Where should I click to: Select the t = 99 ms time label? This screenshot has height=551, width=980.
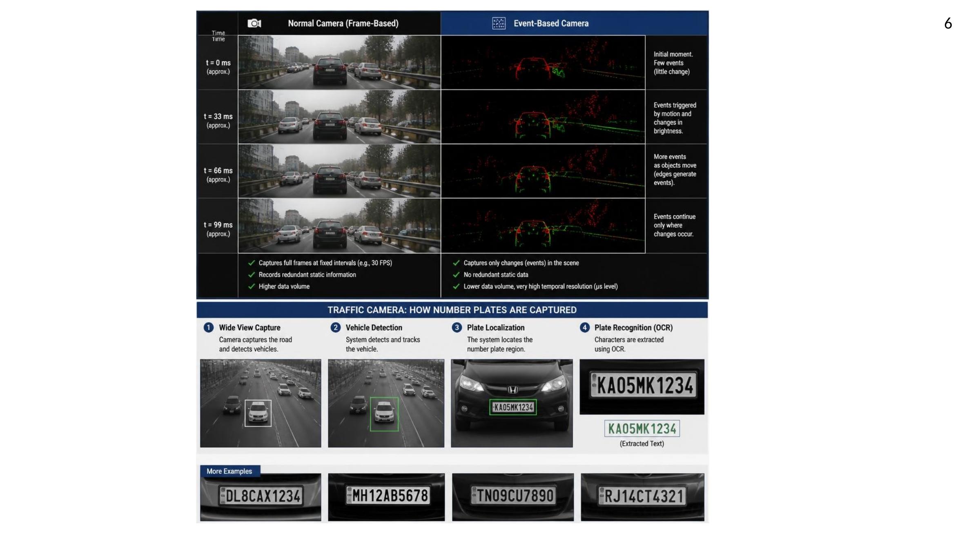(x=218, y=229)
